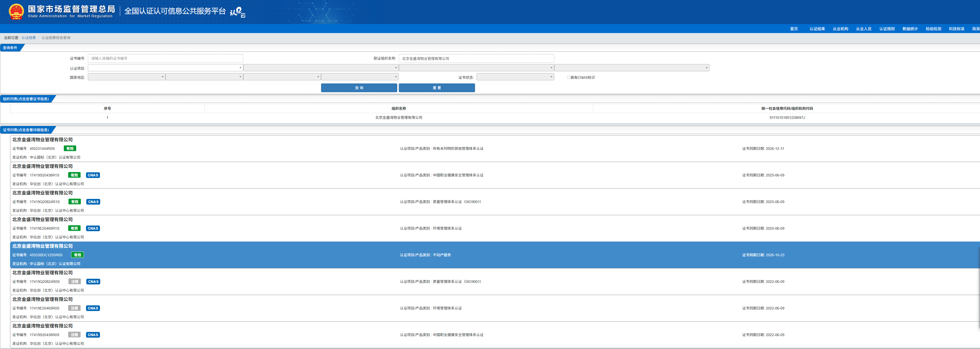Click the green 有效 badge of certificate 455231444R0S
Viewport: 980px width, 349px height.
tap(70, 149)
